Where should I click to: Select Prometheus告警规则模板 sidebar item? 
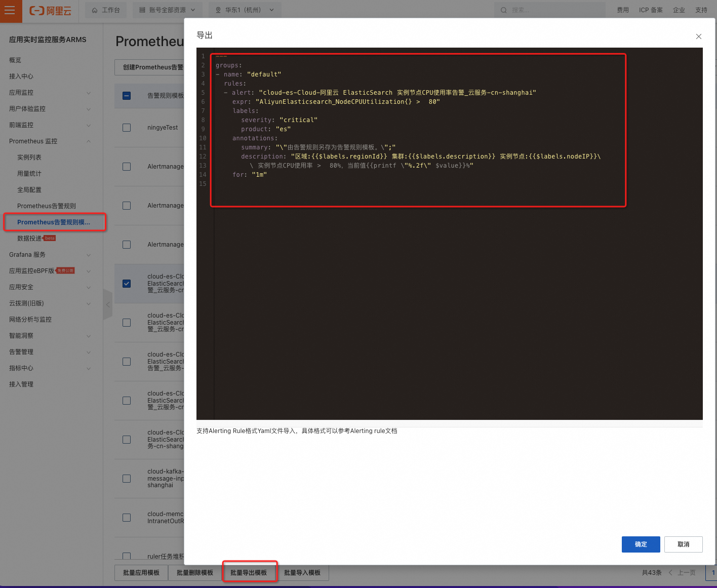pos(54,222)
